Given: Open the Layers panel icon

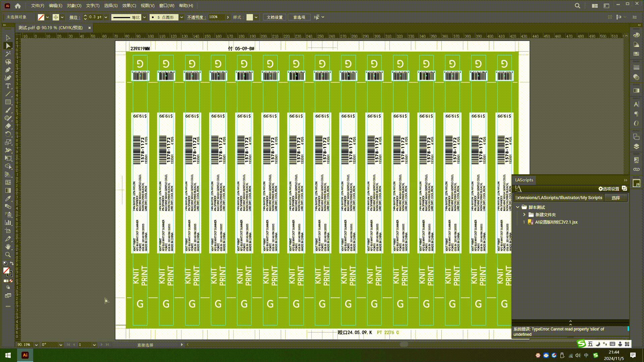Looking at the screenshot, I should [x=636, y=146].
